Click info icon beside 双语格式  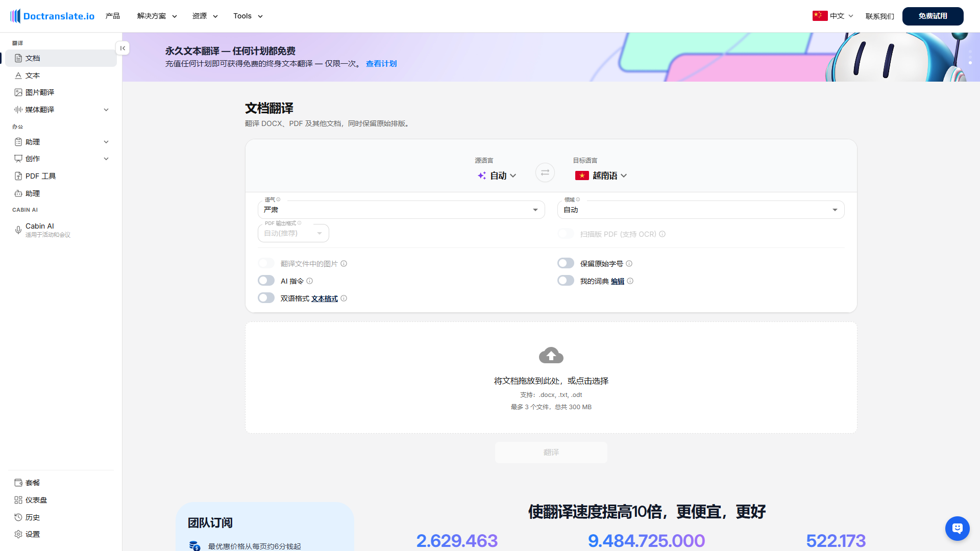tap(344, 298)
